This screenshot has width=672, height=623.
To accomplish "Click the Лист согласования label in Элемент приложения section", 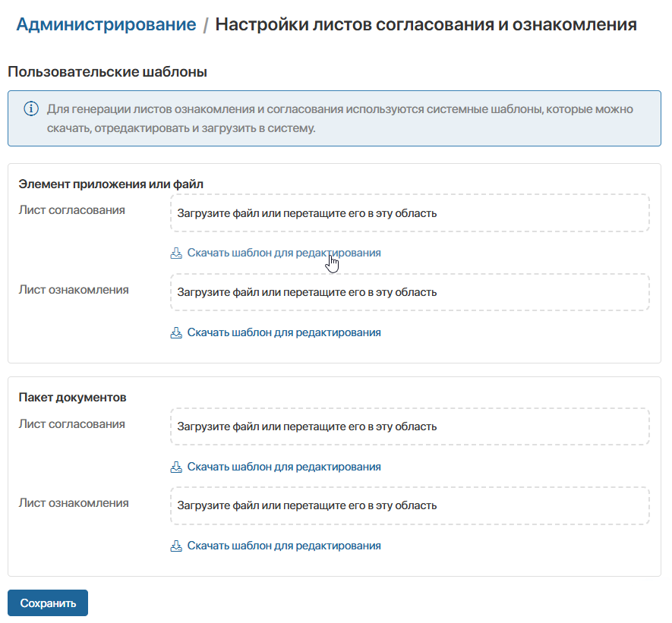I will pyautogui.click(x=72, y=209).
